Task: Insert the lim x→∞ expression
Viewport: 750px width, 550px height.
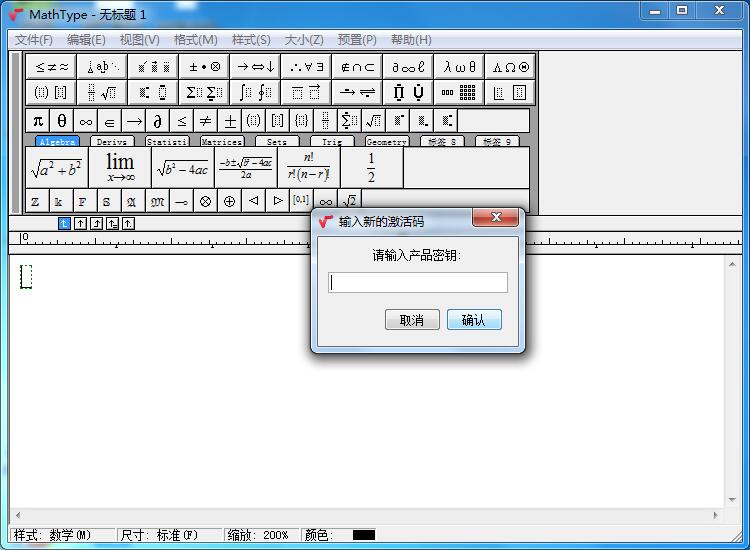Action: (120, 167)
